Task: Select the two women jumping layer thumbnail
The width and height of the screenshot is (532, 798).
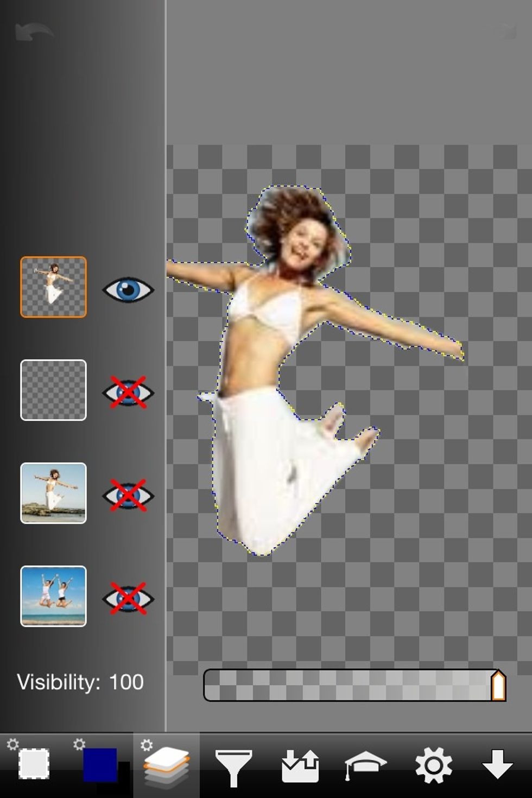Action: pyautogui.click(x=53, y=596)
